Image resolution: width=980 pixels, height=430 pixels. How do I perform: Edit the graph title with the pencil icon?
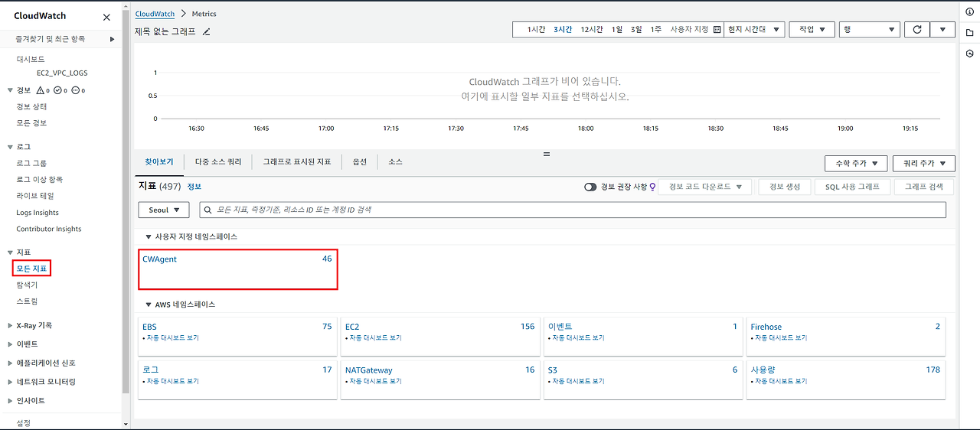(x=206, y=31)
